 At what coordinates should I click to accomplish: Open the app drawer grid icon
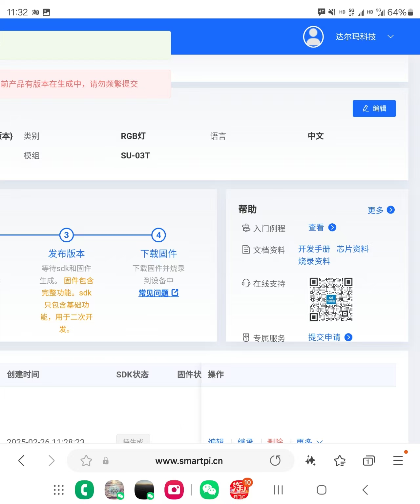(x=58, y=490)
